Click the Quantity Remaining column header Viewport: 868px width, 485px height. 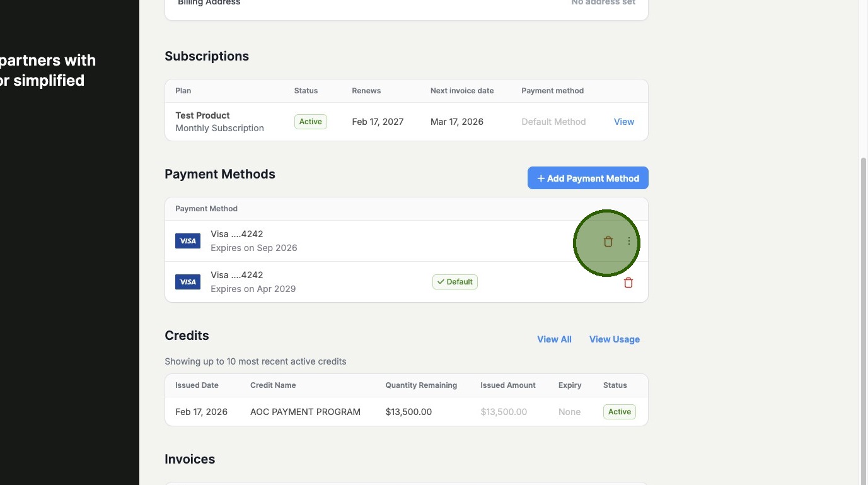421,385
